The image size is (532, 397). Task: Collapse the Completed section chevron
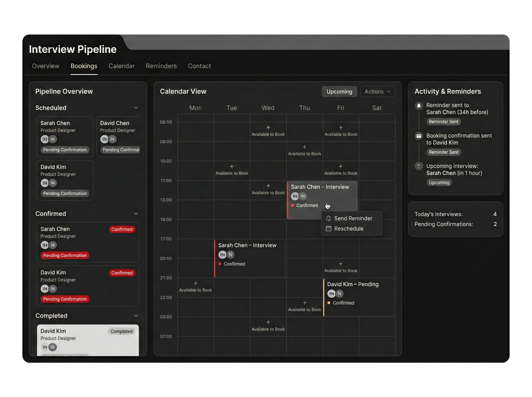click(136, 315)
